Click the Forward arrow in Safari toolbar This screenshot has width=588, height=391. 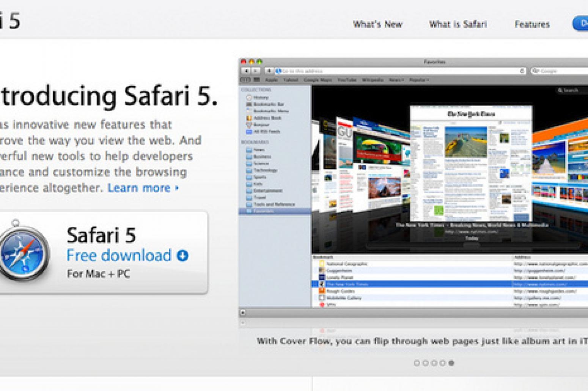coord(256,71)
